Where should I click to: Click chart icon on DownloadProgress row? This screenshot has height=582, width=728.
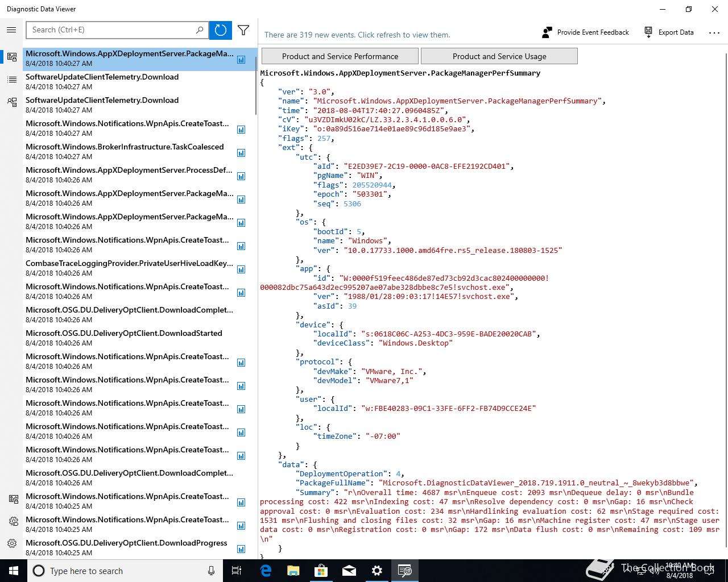pos(241,549)
